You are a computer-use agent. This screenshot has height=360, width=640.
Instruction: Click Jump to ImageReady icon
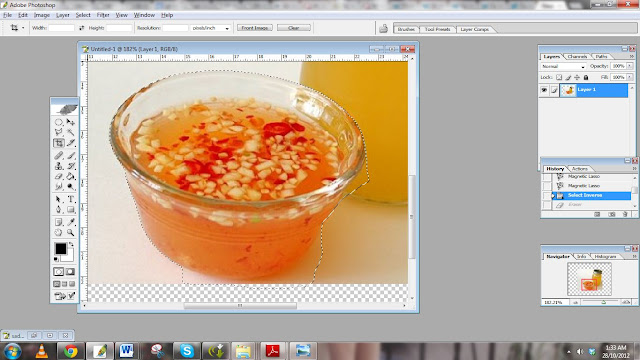tap(64, 296)
